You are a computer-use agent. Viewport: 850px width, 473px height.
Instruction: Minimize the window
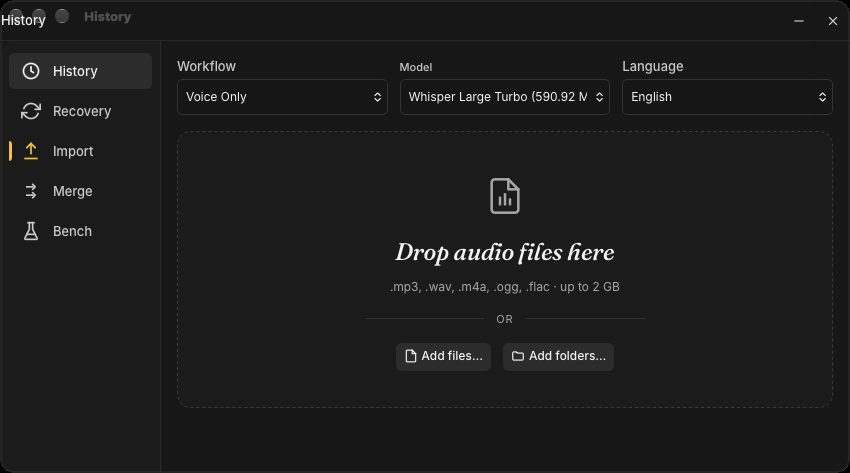(x=799, y=21)
